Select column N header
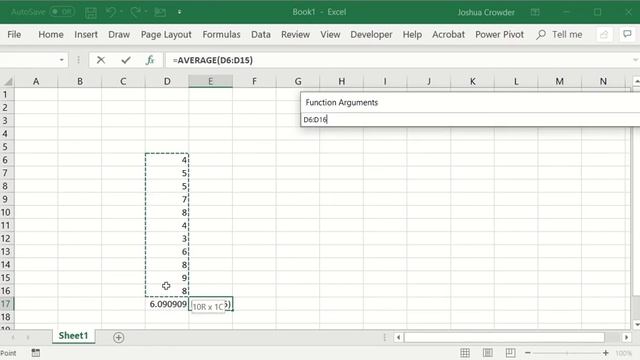The height and width of the screenshot is (360, 640). (603, 81)
